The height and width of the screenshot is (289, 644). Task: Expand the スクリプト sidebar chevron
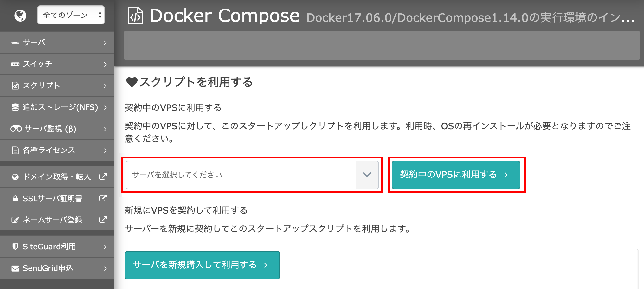[x=105, y=86]
